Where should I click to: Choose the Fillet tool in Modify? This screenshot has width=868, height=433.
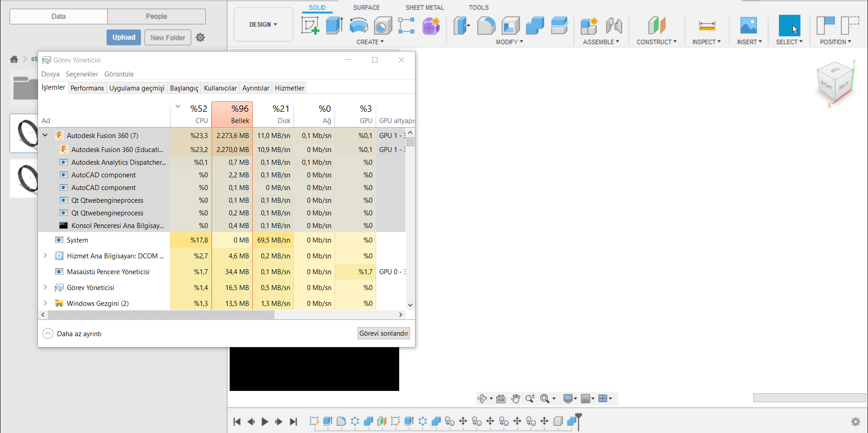tap(486, 25)
